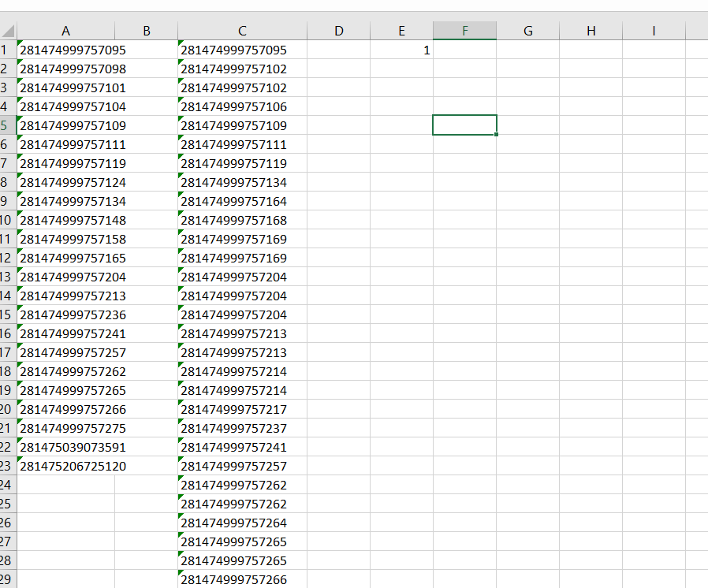Click cell C22 with 281474999757241
The height and width of the screenshot is (588, 708).
243,447
